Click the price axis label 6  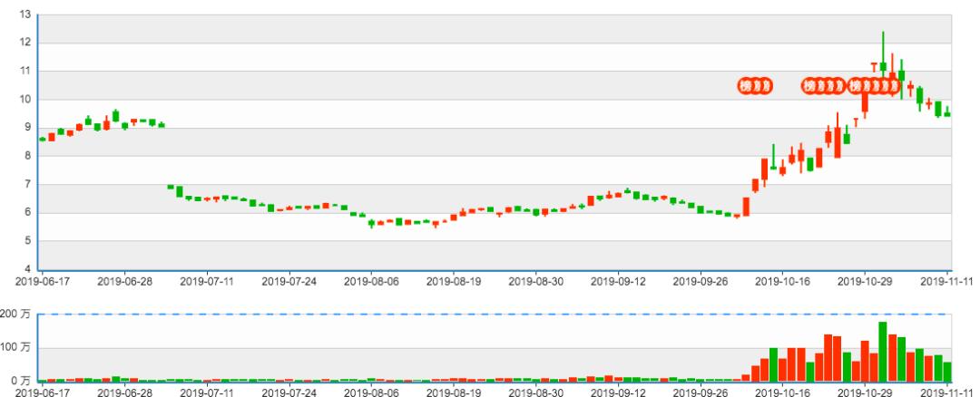pyautogui.click(x=28, y=212)
